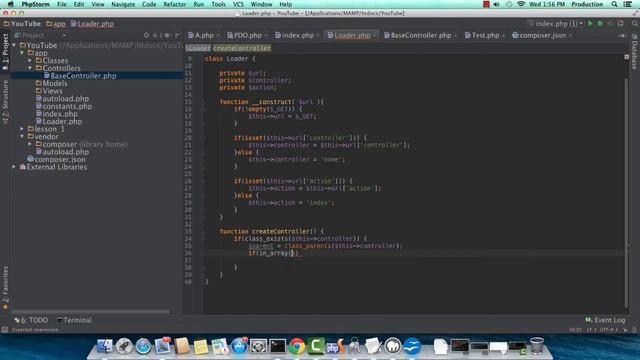The image size is (640, 360).
Task: Expand the lesson 1 folder
Action: (22, 129)
